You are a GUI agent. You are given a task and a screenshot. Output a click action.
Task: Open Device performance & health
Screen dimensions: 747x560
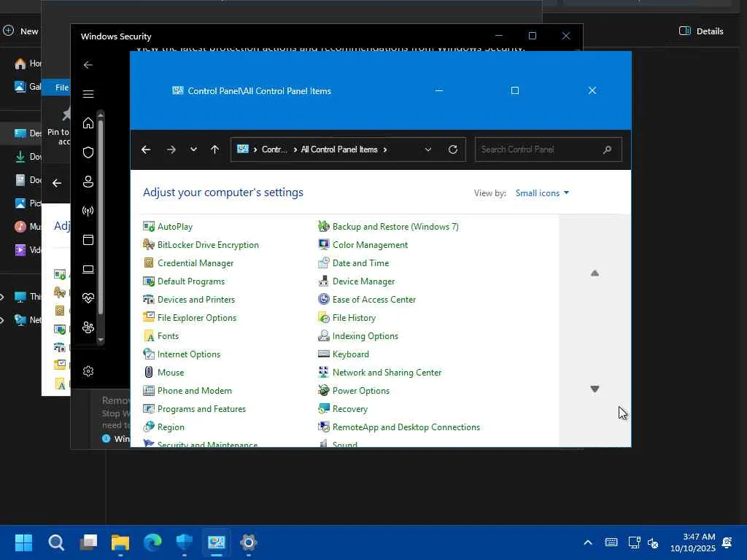pyautogui.click(x=88, y=298)
